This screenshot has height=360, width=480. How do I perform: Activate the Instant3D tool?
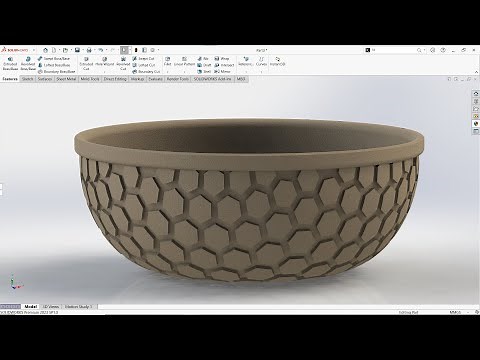(x=277, y=61)
